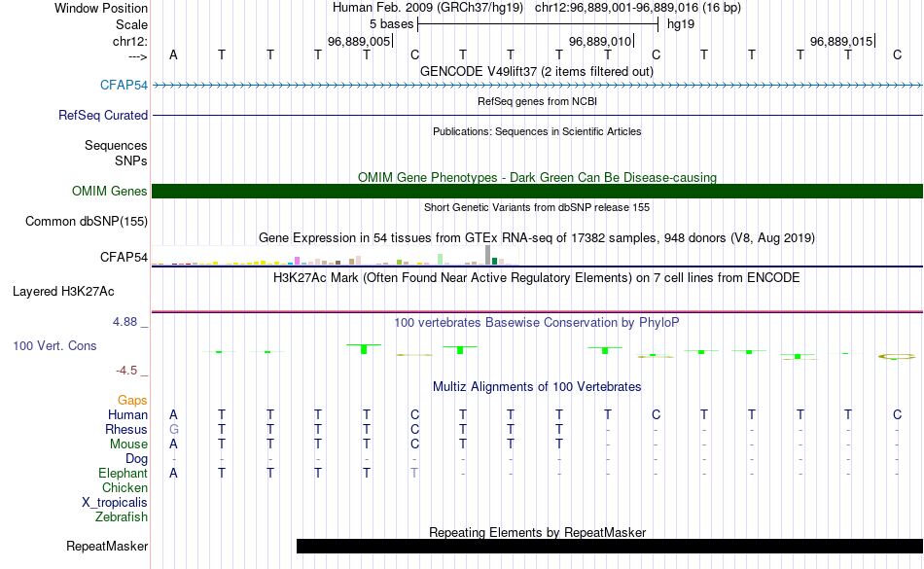Click the Short Genetic Variants dbSNP title
The height and width of the screenshot is (569, 924).
537,207
